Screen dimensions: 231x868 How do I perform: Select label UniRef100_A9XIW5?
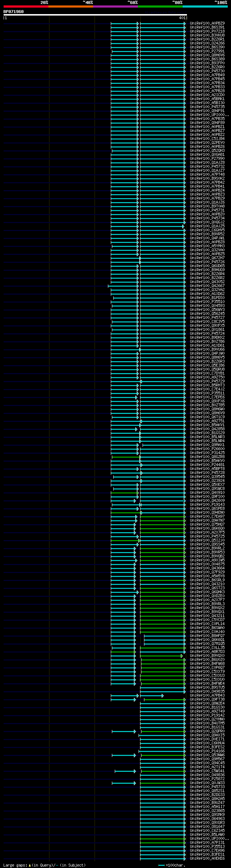(x=207, y=560)
